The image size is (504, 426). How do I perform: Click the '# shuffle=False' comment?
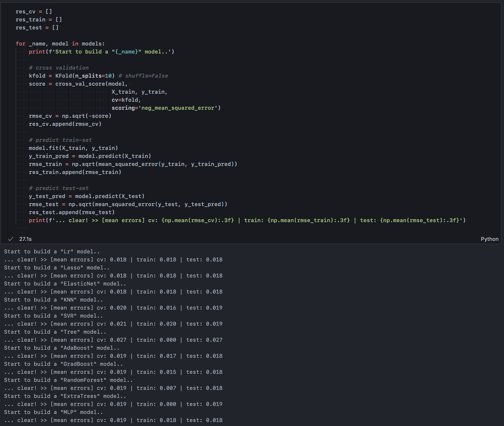(x=143, y=76)
